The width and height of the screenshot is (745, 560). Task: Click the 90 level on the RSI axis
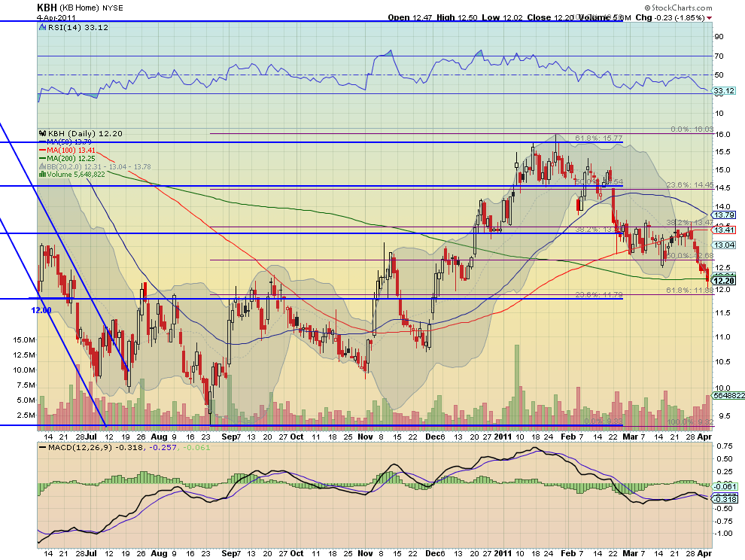tap(719, 37)
